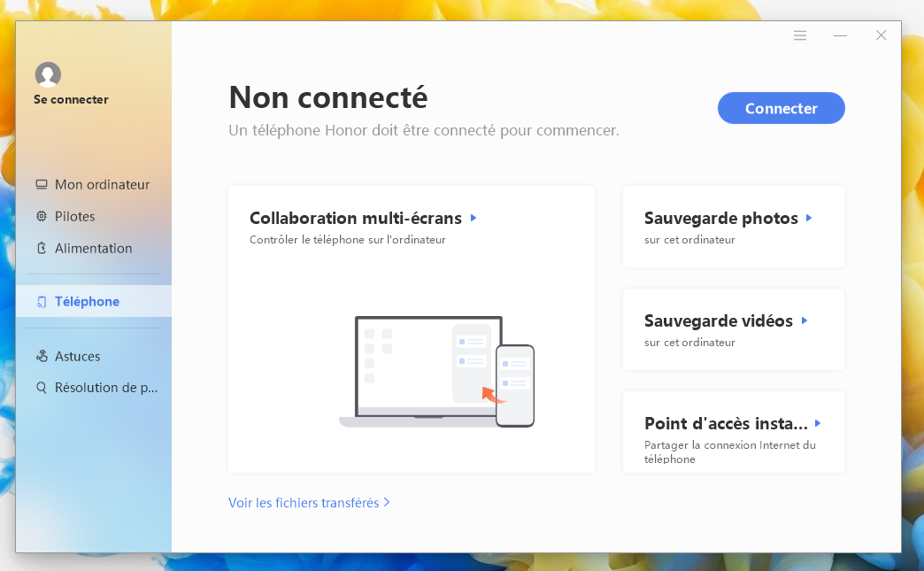Go to the Astuces section
The width and height of the screenshot is (924, 571).
[x=78, y=357]
